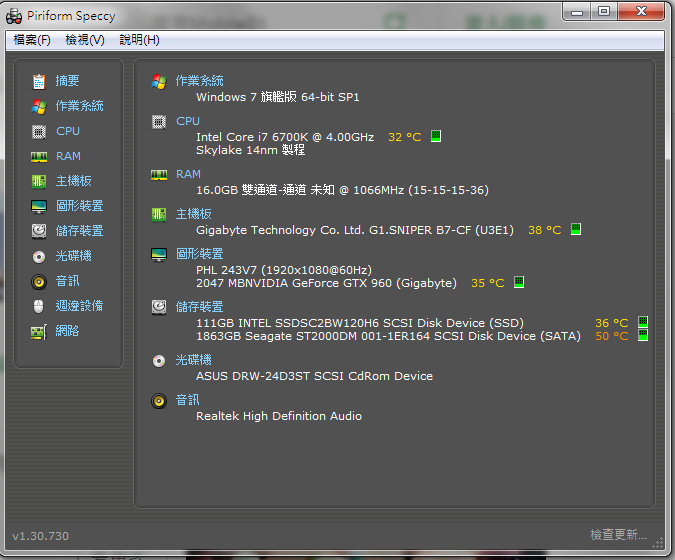Click text Windows 7 旗艦版 64-bit SP1
The height and width of the screenshot is (560, 675).
click(x=278, y=97)
